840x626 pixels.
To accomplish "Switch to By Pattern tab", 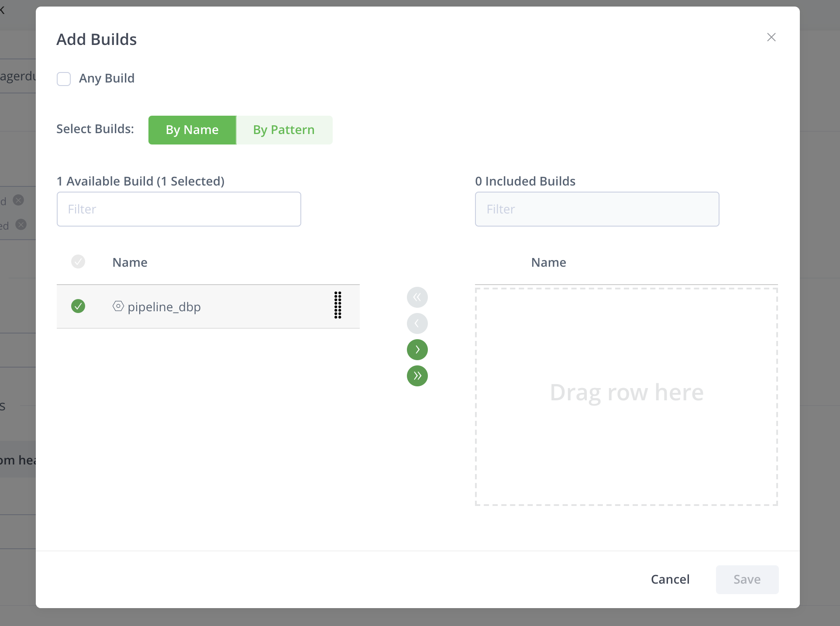I will point(284,130).
